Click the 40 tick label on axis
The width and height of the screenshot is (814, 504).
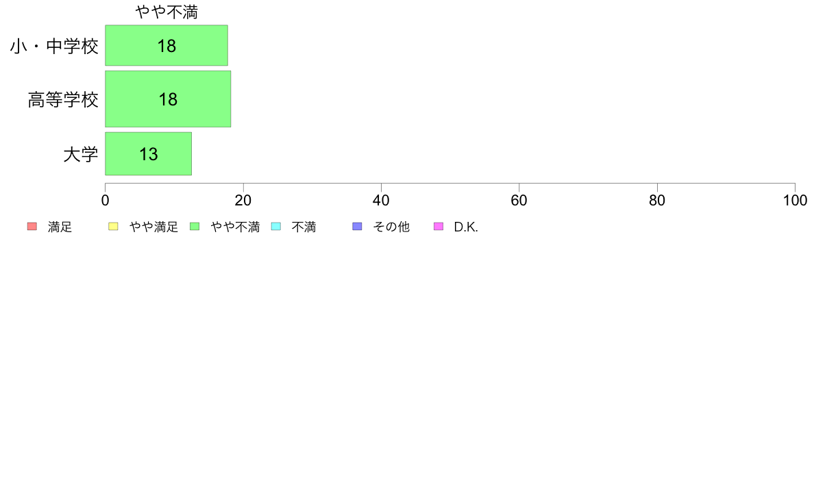coord(381,201)
